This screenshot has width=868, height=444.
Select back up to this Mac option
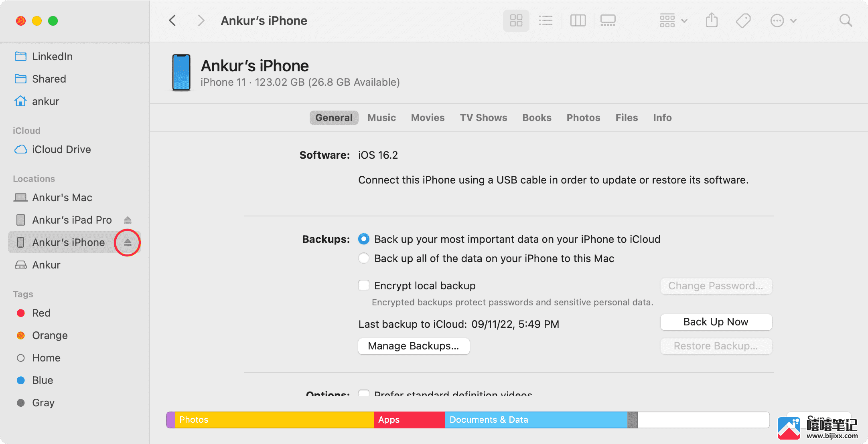(x=363, y=259)
